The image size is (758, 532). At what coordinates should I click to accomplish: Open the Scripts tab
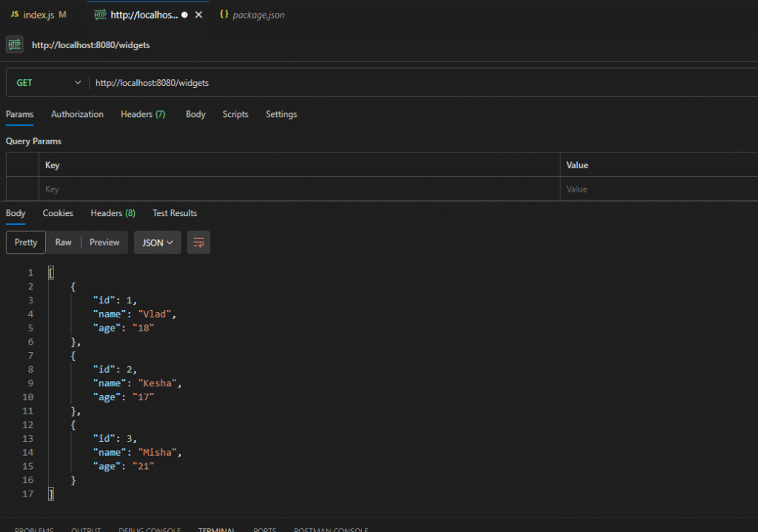[235, 115]
